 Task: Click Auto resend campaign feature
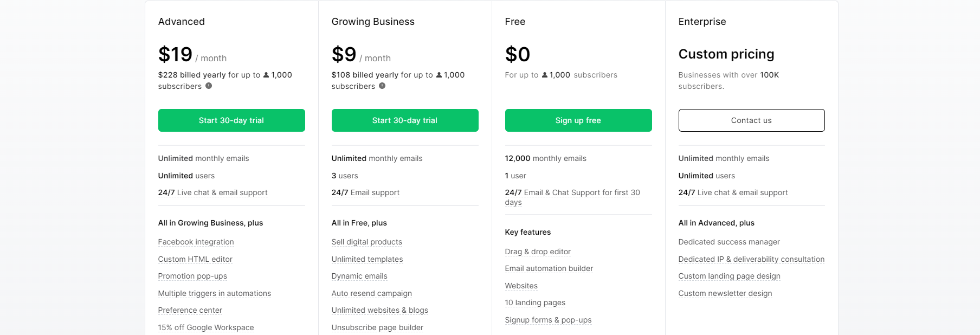(372, 293)
